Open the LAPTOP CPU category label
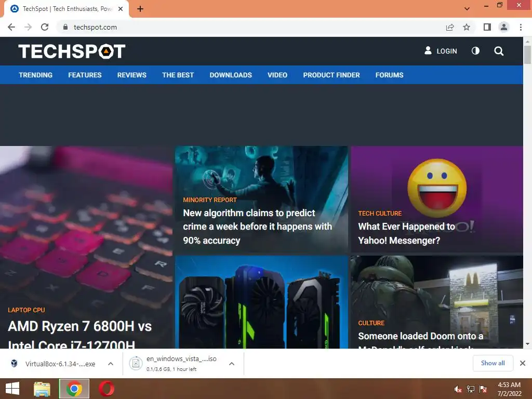This screenshot has height=399, width=532. coord(26,310)
